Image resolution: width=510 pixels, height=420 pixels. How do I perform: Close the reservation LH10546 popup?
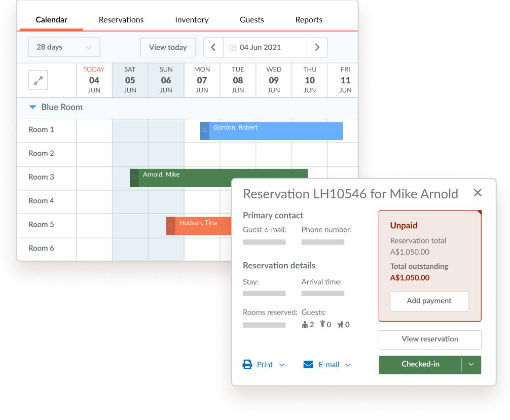point(478,193)
